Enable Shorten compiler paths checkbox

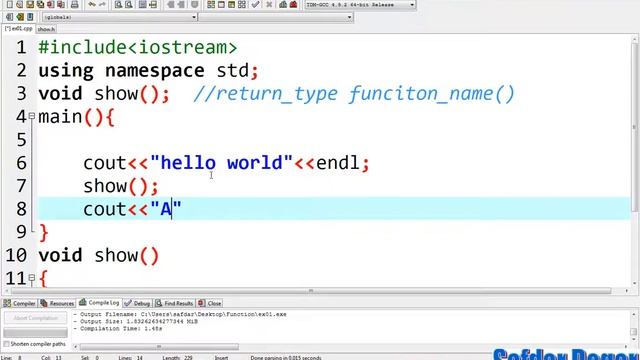[x=6, y=344]
